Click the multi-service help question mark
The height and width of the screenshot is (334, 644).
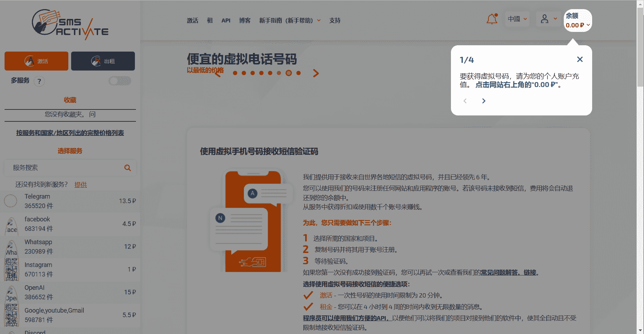[39, 81]
